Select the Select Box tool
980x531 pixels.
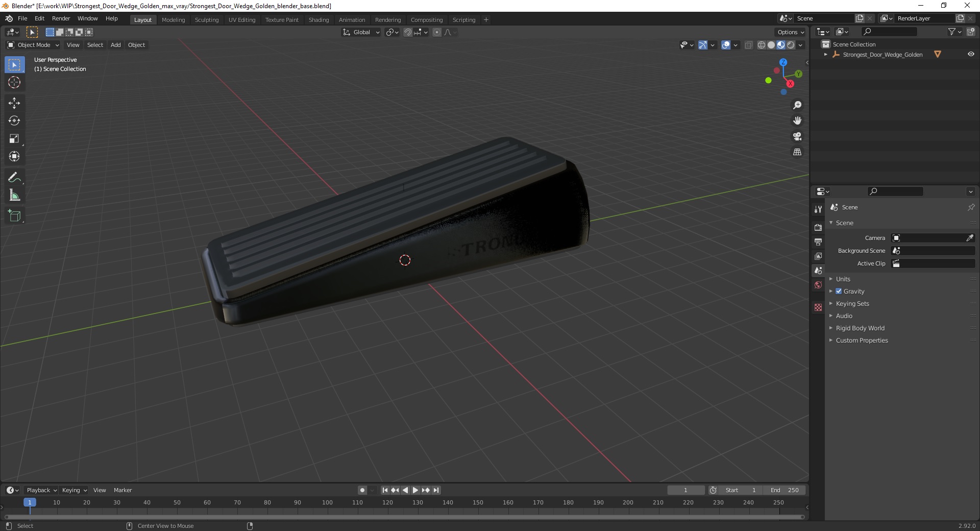click(x=14, y=65)
